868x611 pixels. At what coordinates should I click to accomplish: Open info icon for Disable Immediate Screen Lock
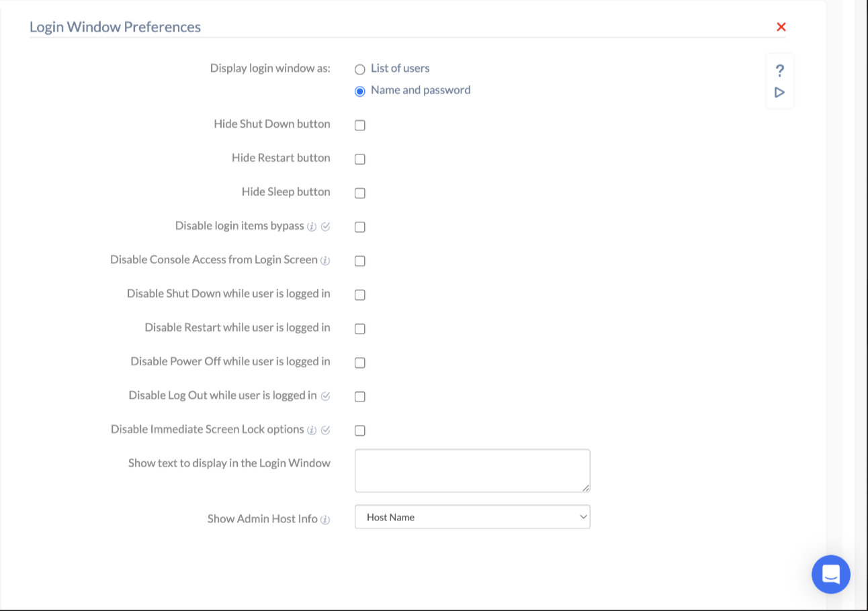point(311,429)
